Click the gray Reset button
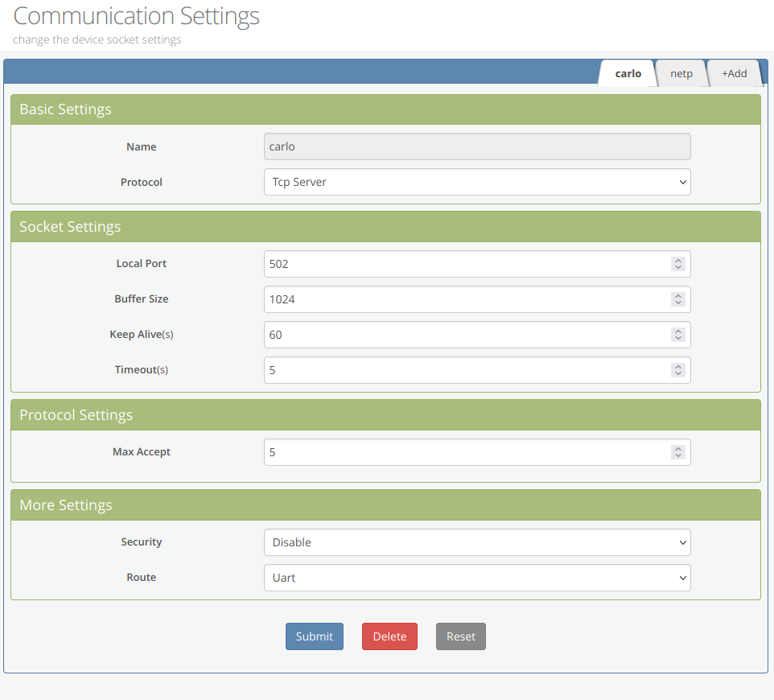The height and width of the screenshot is (700, 774). click(461, 636)
